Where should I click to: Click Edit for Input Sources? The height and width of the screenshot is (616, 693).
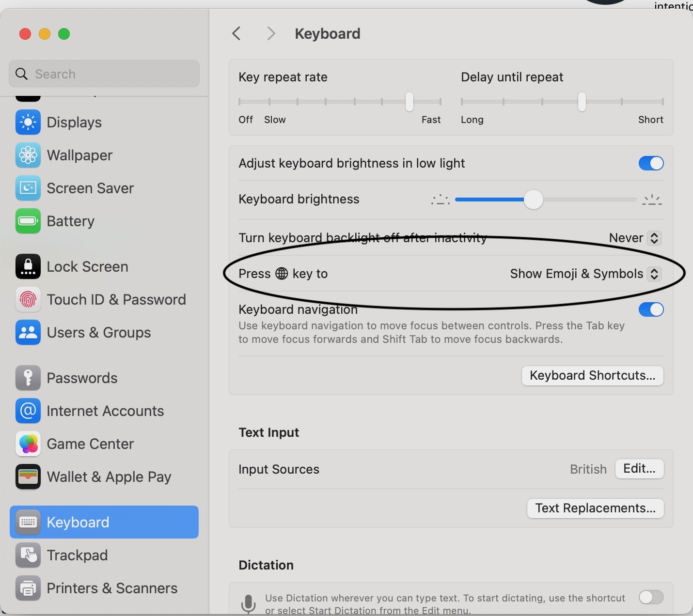pyautogui.click(x=639, y=468)
